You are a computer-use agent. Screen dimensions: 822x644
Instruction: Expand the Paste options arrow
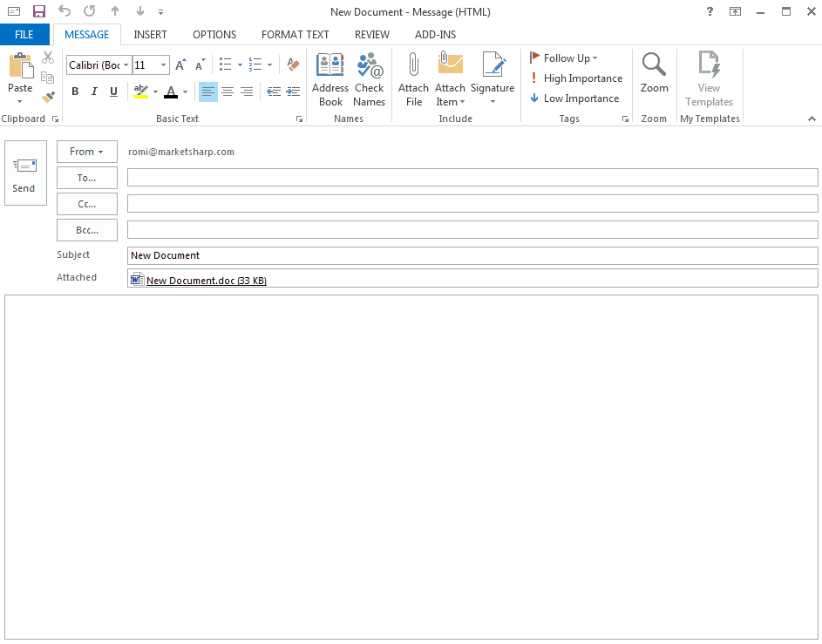click(x=20, y=101)
